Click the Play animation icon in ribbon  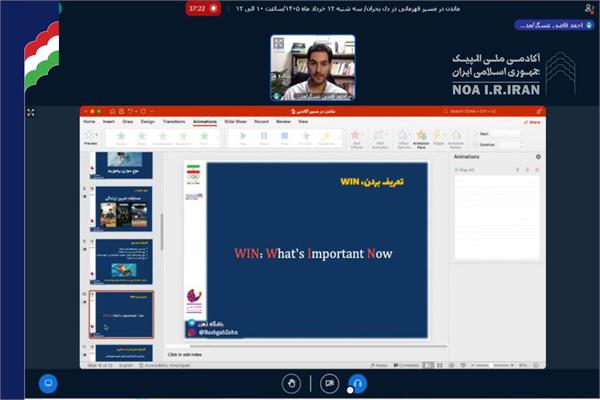pos(243,138)
